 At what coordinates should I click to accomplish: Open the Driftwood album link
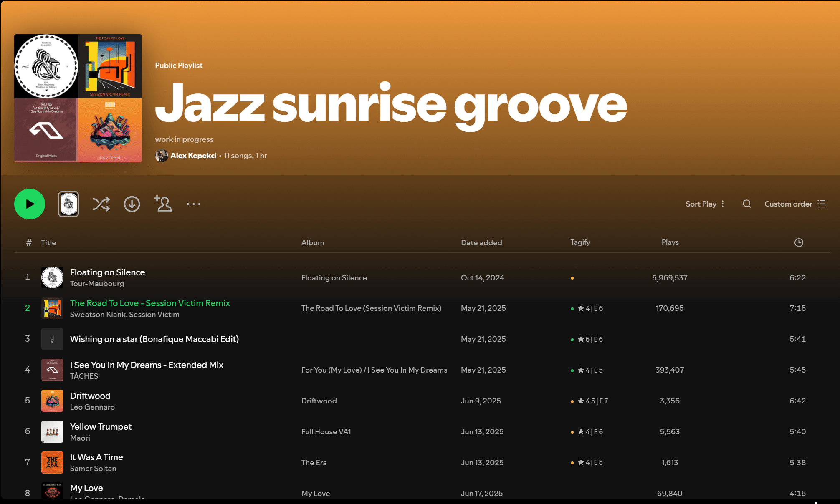(x=319, y=401)
